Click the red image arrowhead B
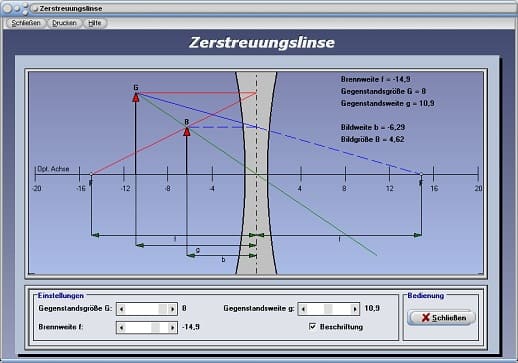Viewport: 518px width, 363px height. click(x=187, y=131)
